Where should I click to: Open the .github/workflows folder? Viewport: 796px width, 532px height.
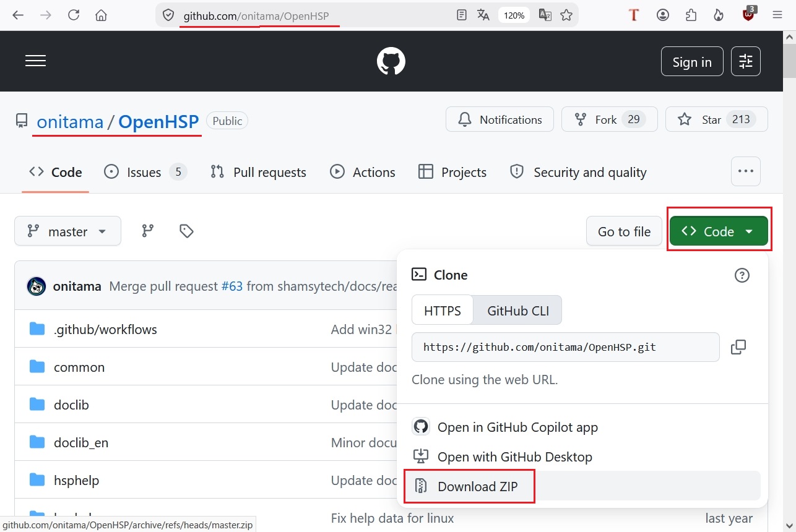pyautogui.click(x=105, y=329)
